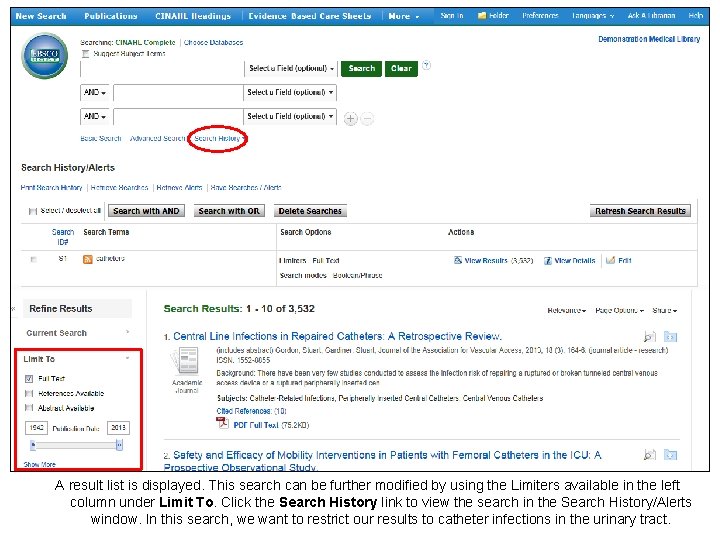
Task: Open the Share dropdown
Action: tap(664, 310)
